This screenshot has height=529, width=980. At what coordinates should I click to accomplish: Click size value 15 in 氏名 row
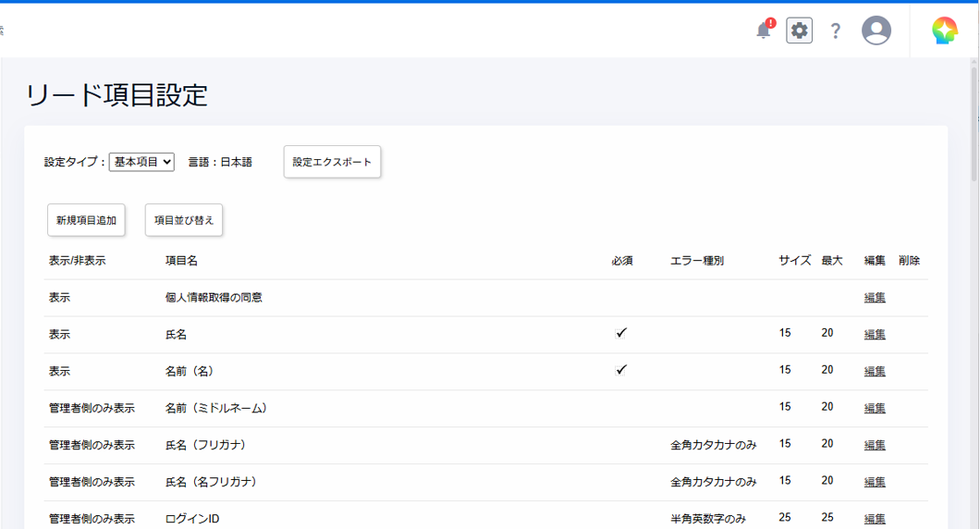tap(785, 333)
